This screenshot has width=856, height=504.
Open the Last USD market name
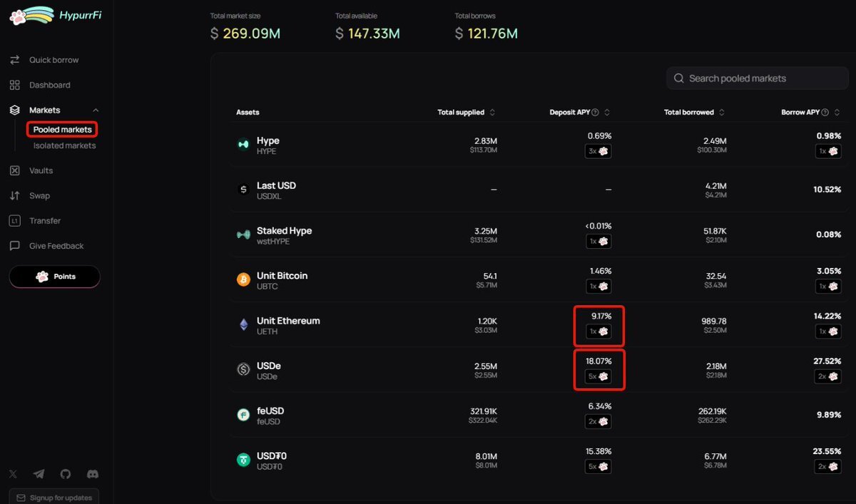pyautogui.click(x=276, y=185)
